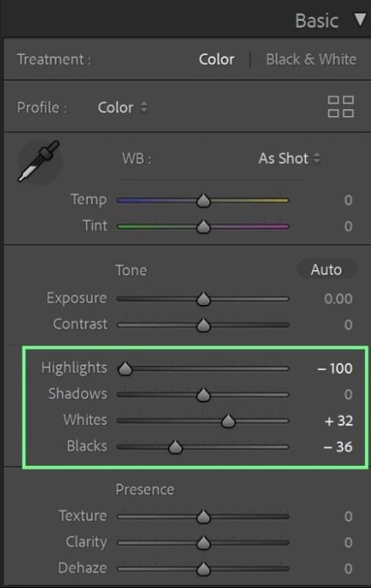Screen dimensions: 371x588
Task: Click the Basic panel title
Action: click(317, 20)
